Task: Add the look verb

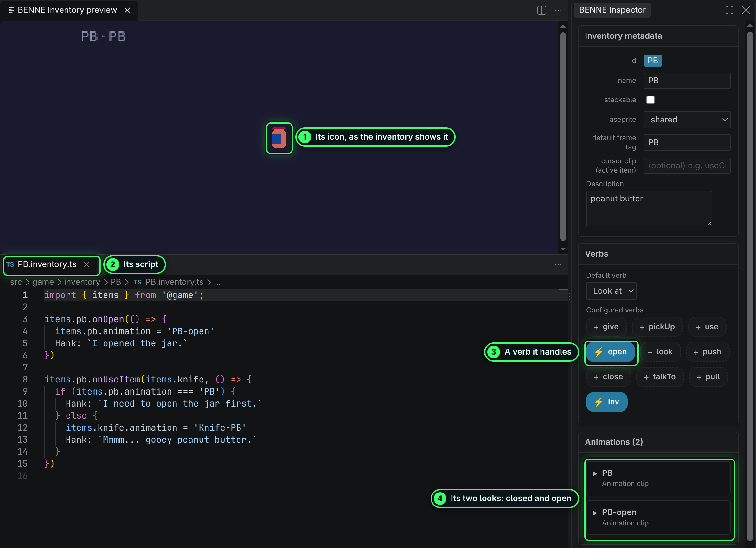Action: [x=660, y=352]
